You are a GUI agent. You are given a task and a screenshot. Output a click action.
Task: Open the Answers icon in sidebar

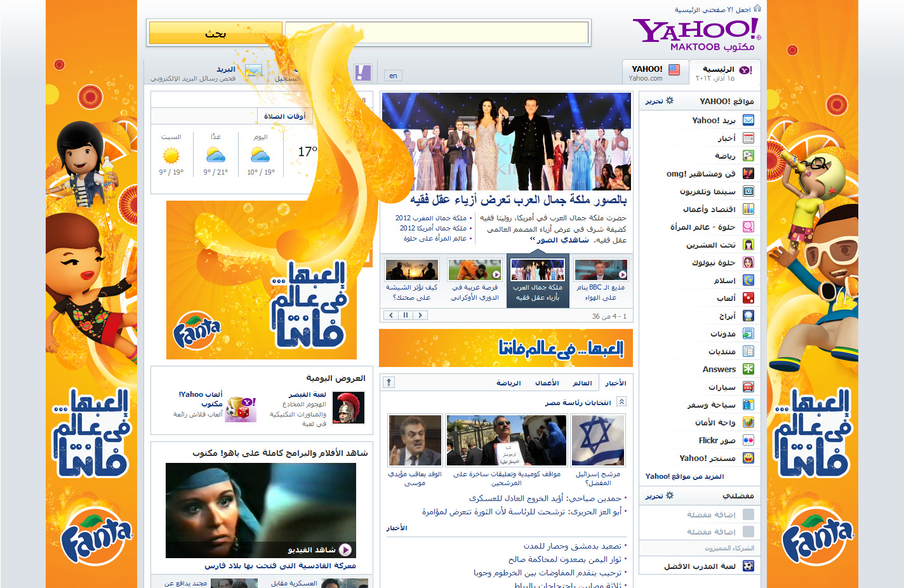tap(748, 369)
